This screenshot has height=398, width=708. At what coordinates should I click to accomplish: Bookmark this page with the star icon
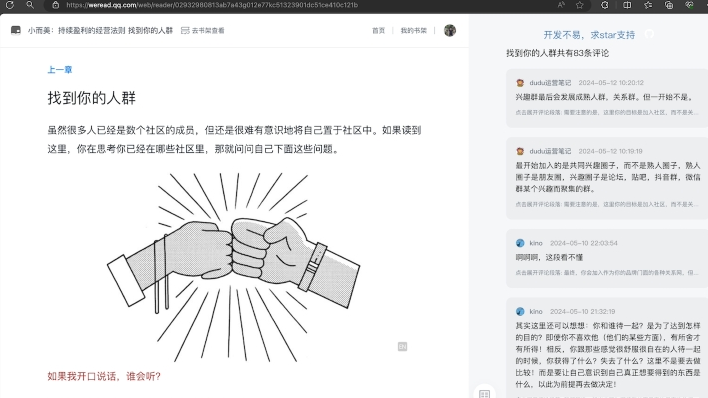(x=580, y=5)
